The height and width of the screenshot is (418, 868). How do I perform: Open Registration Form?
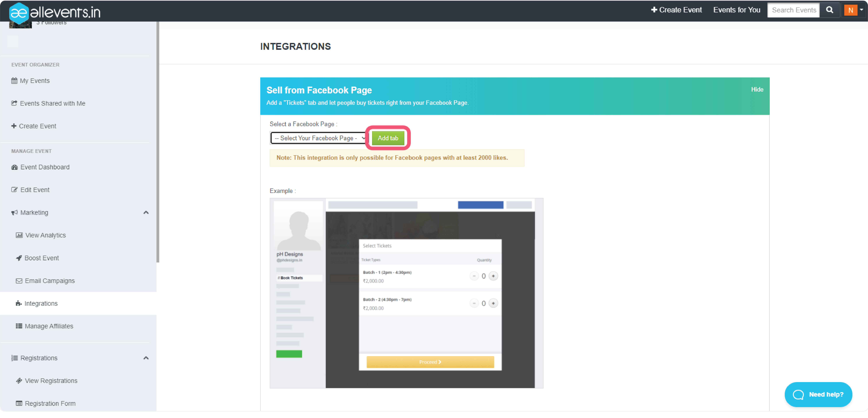point(50,403)
